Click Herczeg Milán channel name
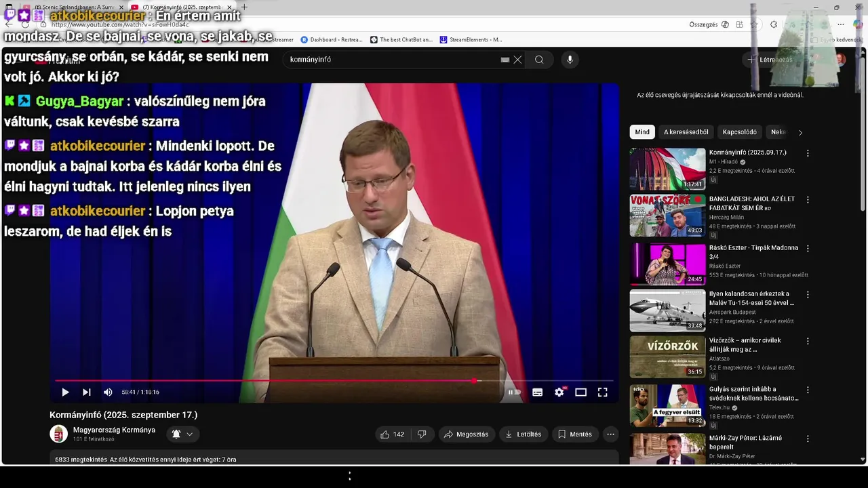This screenshot has height=488, width=868. coord(726,217)
